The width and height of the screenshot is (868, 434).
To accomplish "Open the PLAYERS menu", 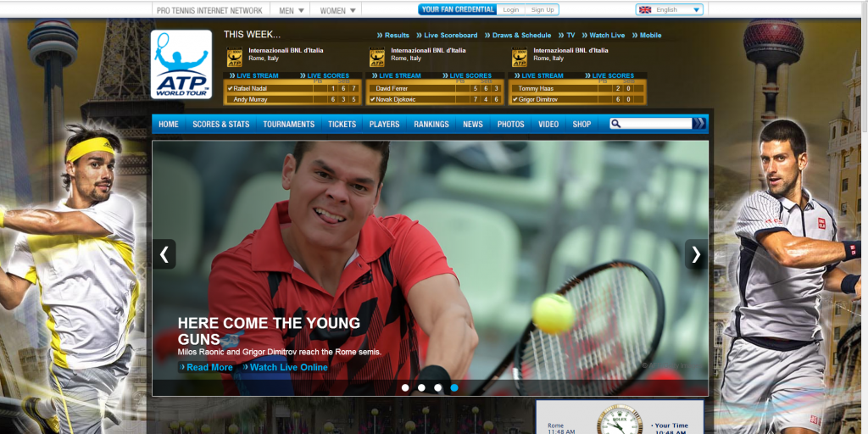I will pos(384,124).
